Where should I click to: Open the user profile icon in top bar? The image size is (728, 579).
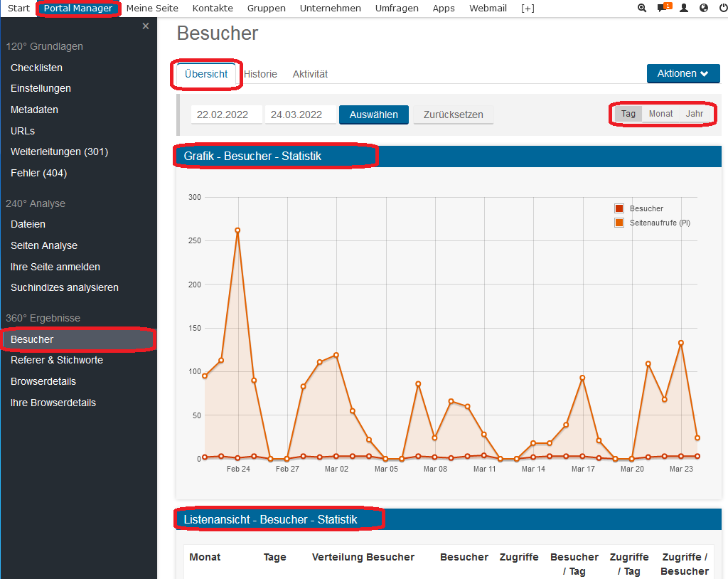(684, 8)
